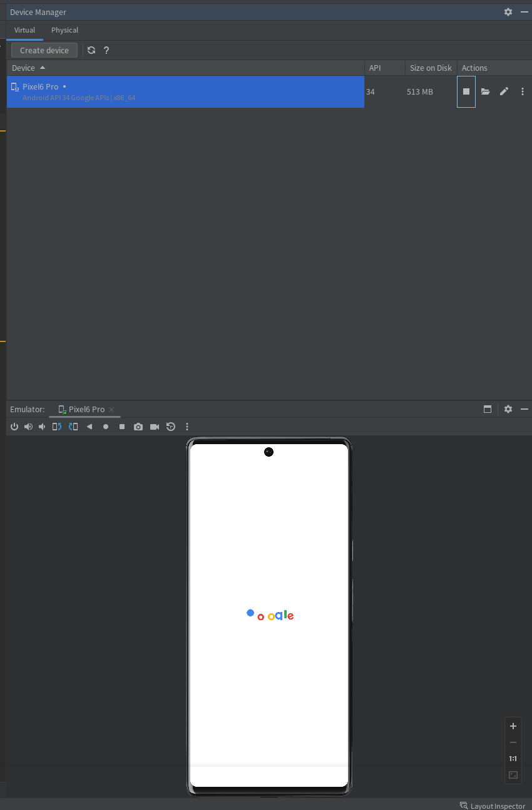
Task: Open emulator toolbar extended controls menu
Action: 187,427
